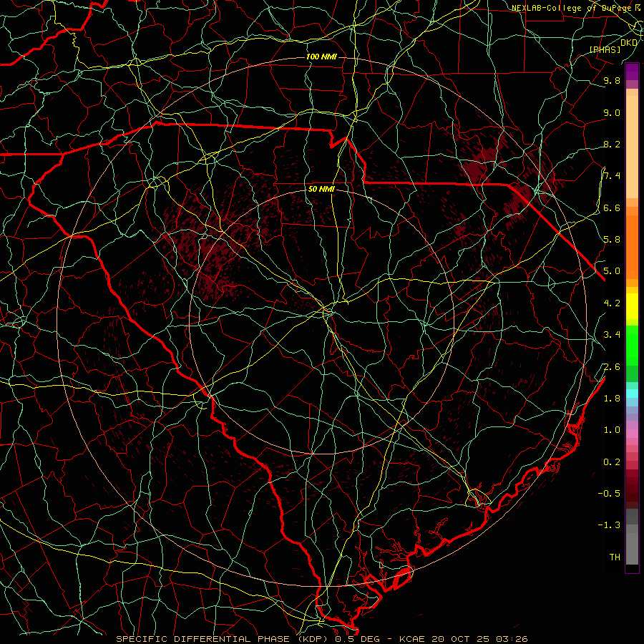Click the 50 NMI range ring label

(321, 189)
